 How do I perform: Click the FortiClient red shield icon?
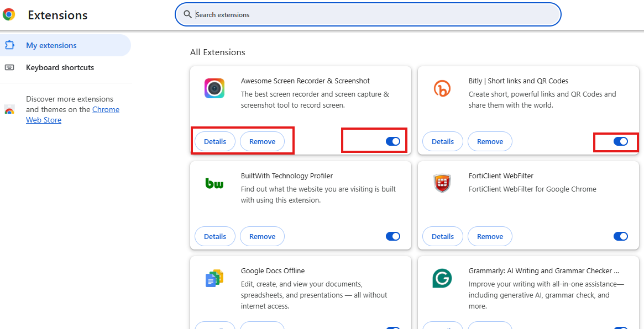click(x=442, y=183)
